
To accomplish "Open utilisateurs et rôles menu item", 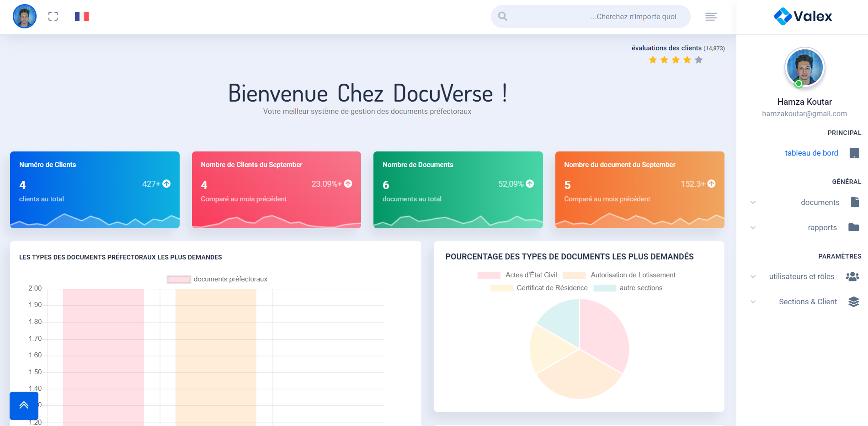I will click(x=802, y=276).
